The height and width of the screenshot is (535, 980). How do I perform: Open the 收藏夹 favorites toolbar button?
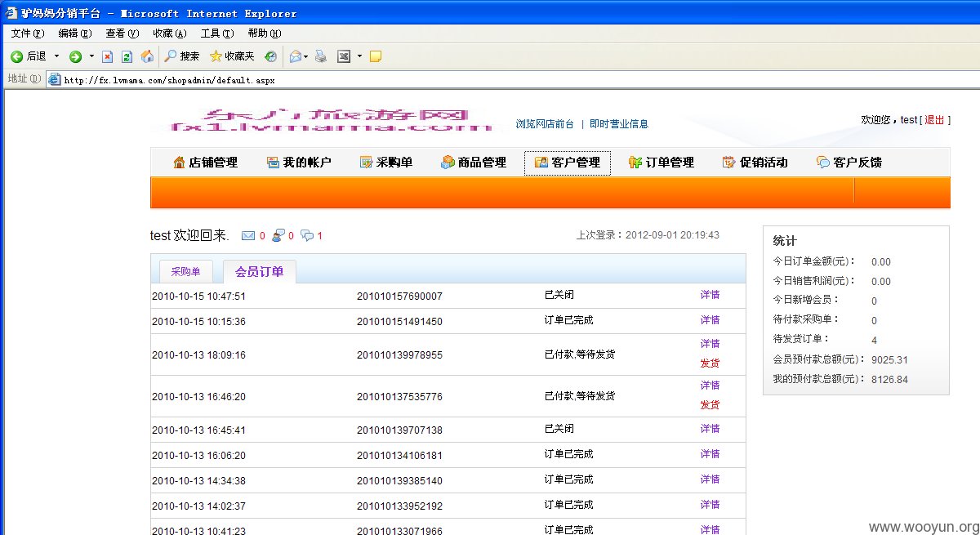(x=232, y=56)
